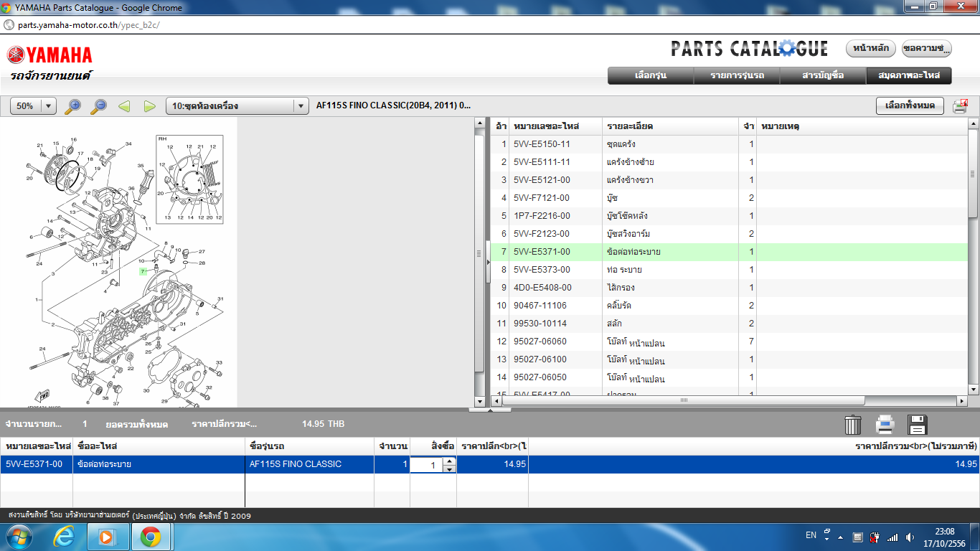Click the หน้าหลัก home button
Viewport: 980px width, 551px height.
coord(872,49)
